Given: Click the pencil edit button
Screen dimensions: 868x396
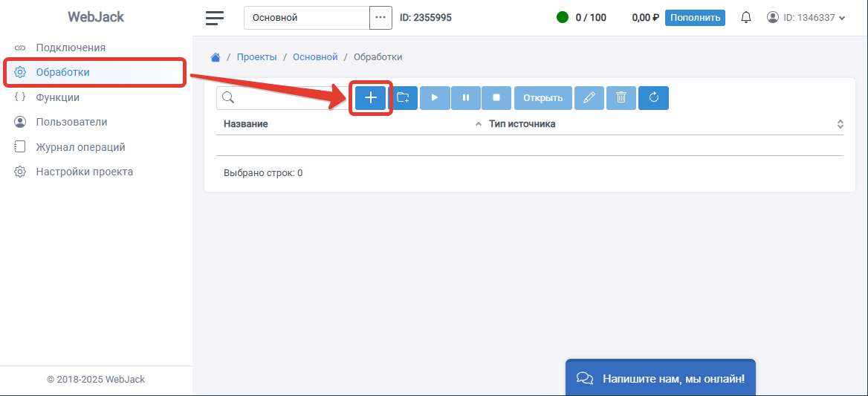Looking at the screenshot, I should point(589,98).
